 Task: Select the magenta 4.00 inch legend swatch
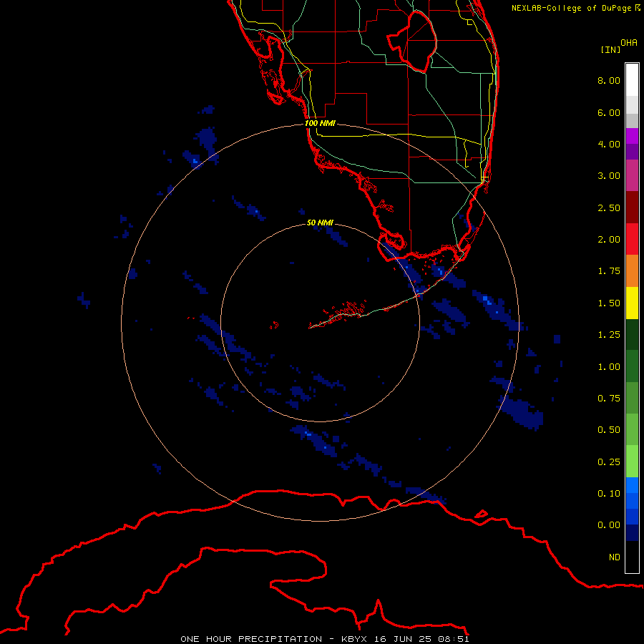pyautogui.click(x=632, y=136)
